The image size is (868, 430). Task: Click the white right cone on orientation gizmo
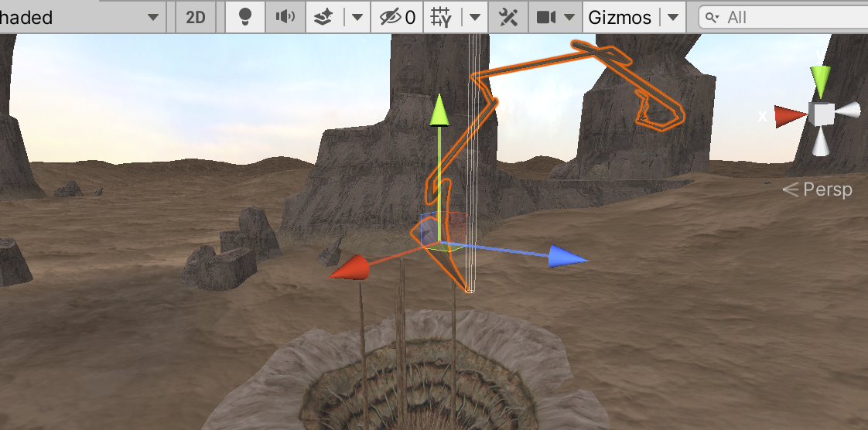pos(848,111)
